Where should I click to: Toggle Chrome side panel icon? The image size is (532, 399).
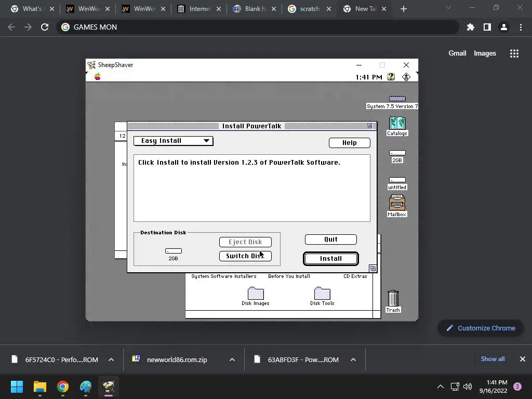487,27
